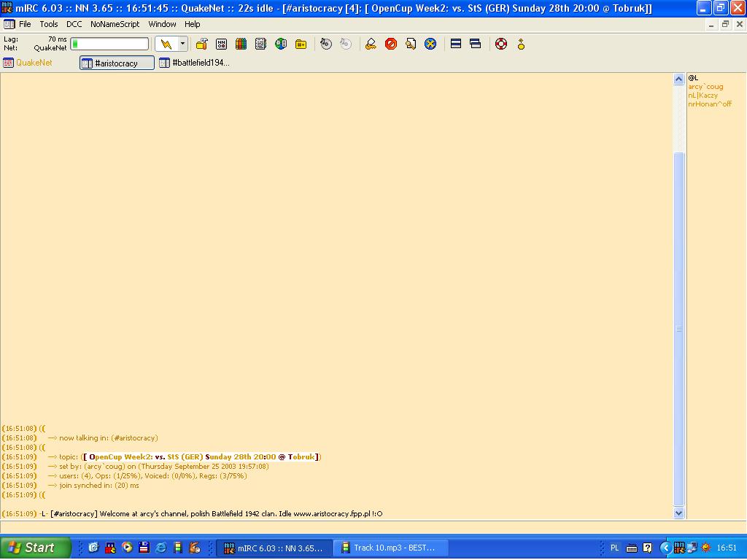Click the NN script toolbar icon
The height and width of the screenshot is (560, 747).
221,44
